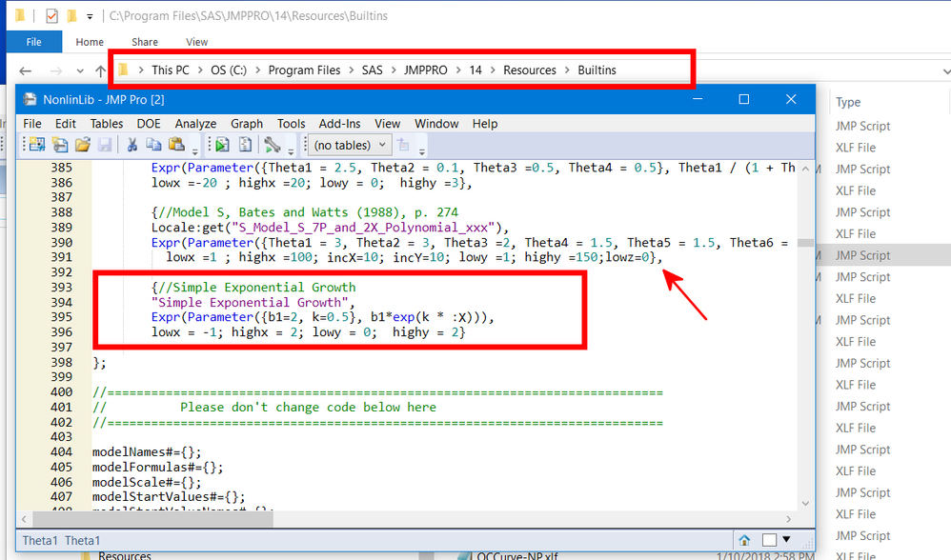Toggle the checkbox in JMP status bar

[x=769, y=539]
